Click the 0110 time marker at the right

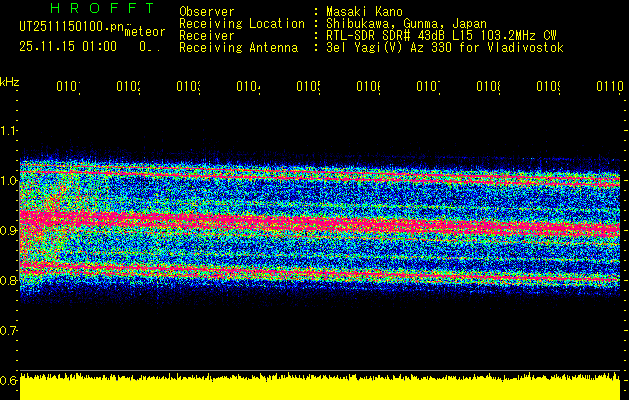(608, 87)
